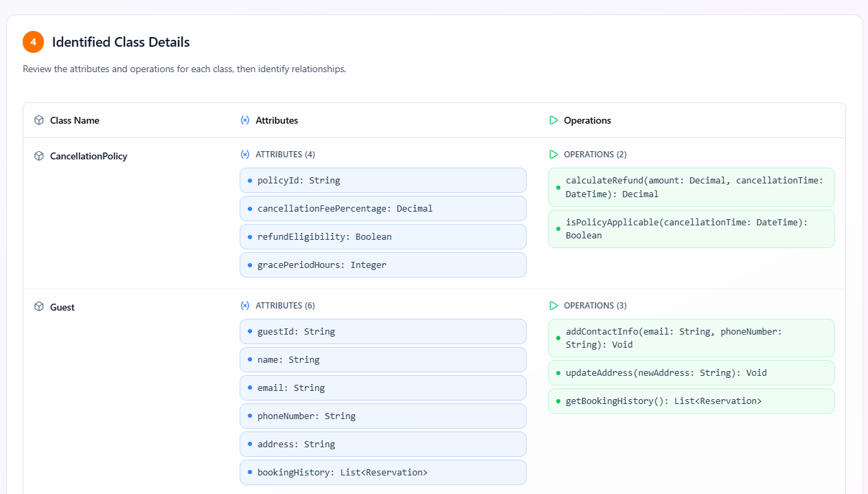Click the cube icon next to CancellationPolicy
Viewport: 868px width, 494px height.
39,156
